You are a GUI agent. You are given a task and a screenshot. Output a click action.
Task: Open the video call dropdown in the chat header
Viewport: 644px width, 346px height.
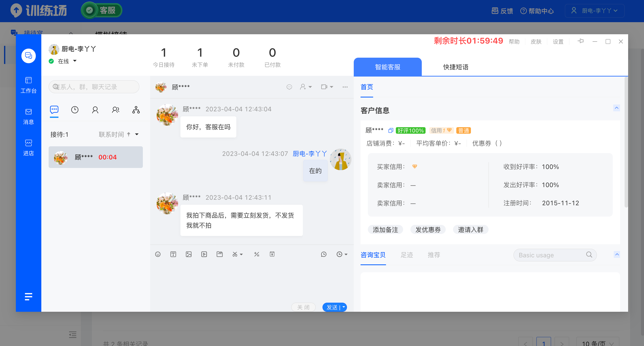coord(327,87)
